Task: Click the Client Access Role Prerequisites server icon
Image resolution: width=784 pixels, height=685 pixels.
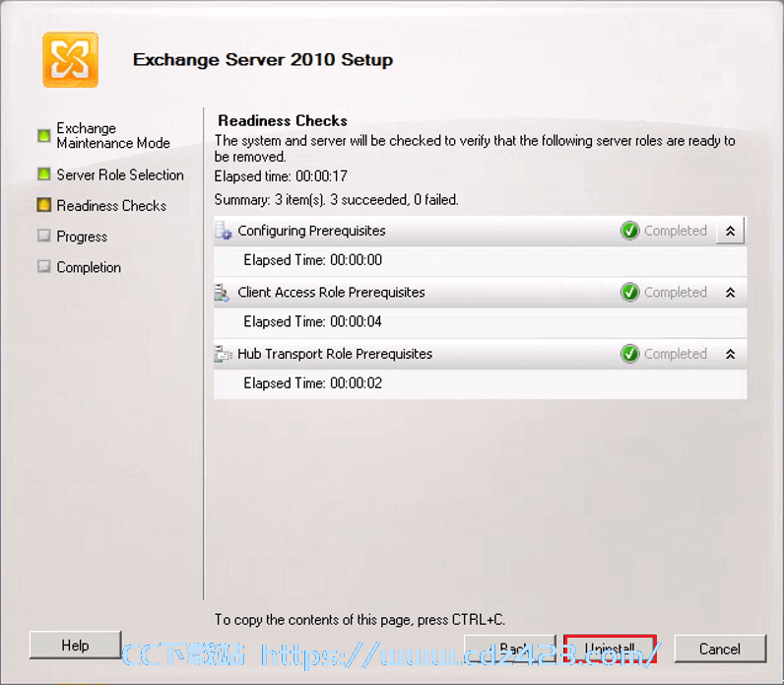Action: (222, 293)
